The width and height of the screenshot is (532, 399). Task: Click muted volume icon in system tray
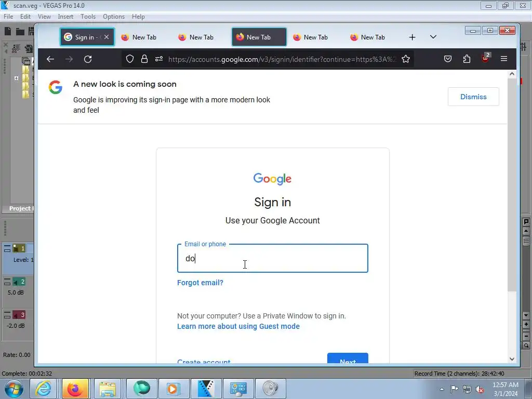(x=480, y=389)
